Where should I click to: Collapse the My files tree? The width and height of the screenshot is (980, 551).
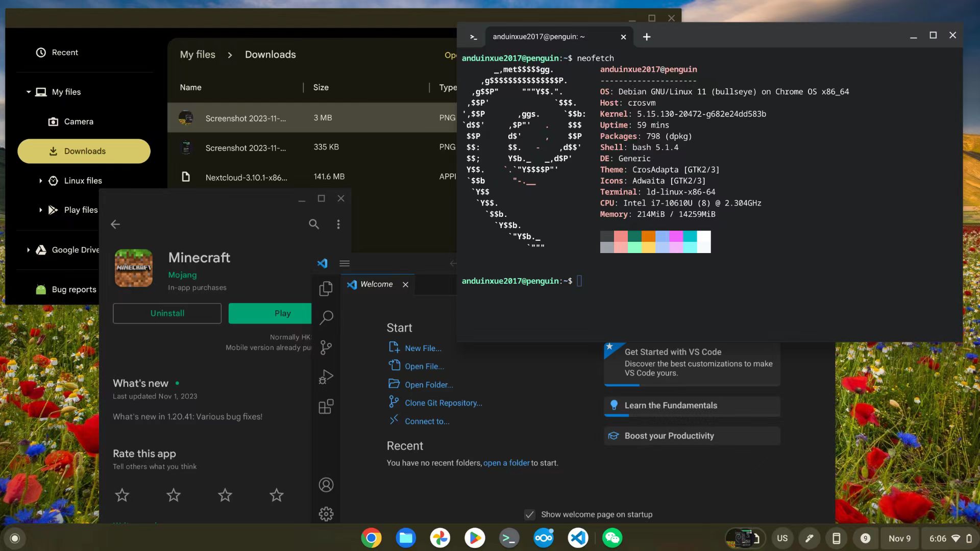(29, 92)
